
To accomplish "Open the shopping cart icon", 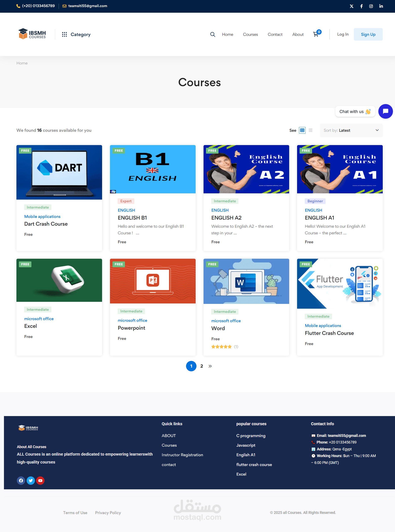I will coord(316,34).
